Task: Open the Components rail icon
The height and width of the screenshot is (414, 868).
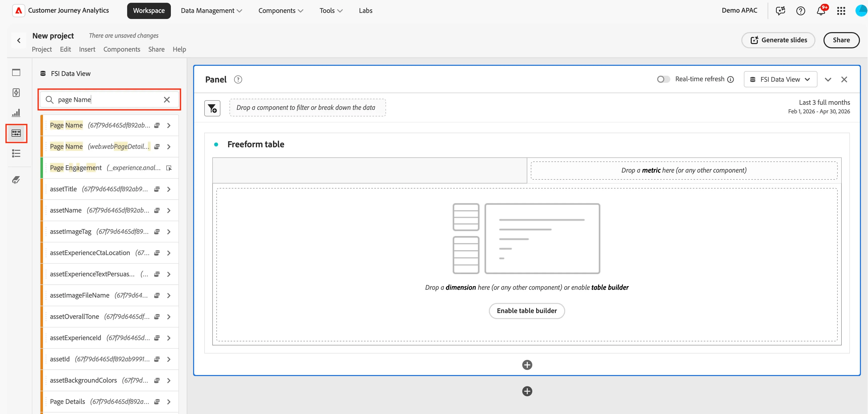Action: coord(16,133)
